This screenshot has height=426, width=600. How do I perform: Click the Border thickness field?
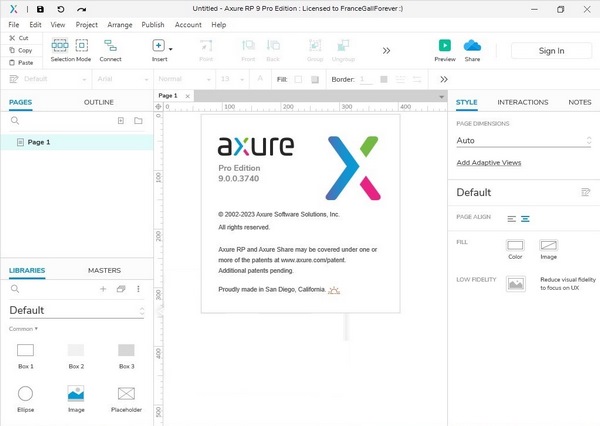click(366, 79)
